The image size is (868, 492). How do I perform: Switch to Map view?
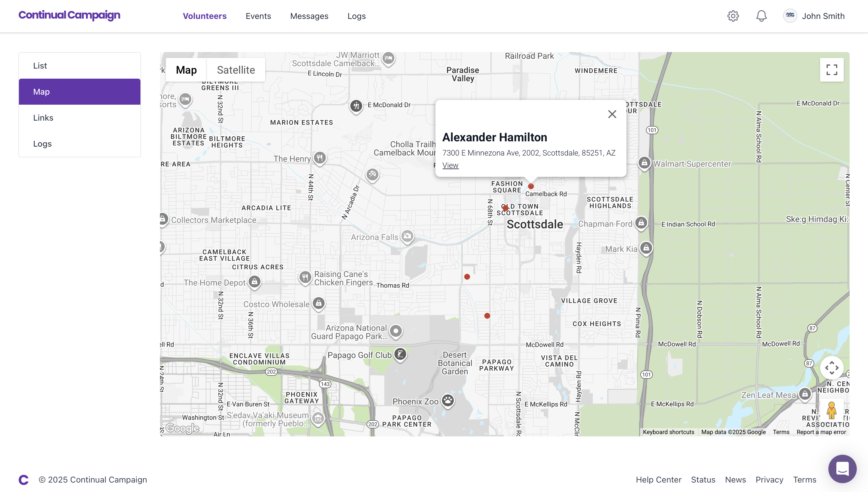pos(186,70)
